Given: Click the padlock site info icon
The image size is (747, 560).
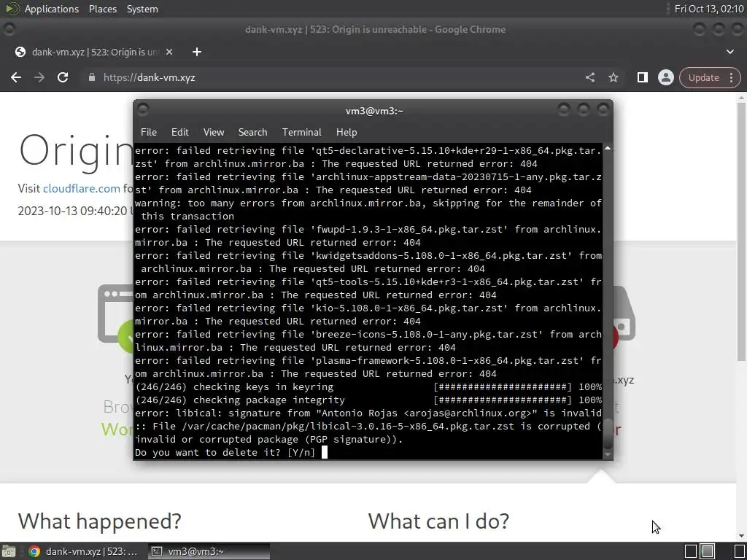Looking at the screenshot, I should 92,77.
